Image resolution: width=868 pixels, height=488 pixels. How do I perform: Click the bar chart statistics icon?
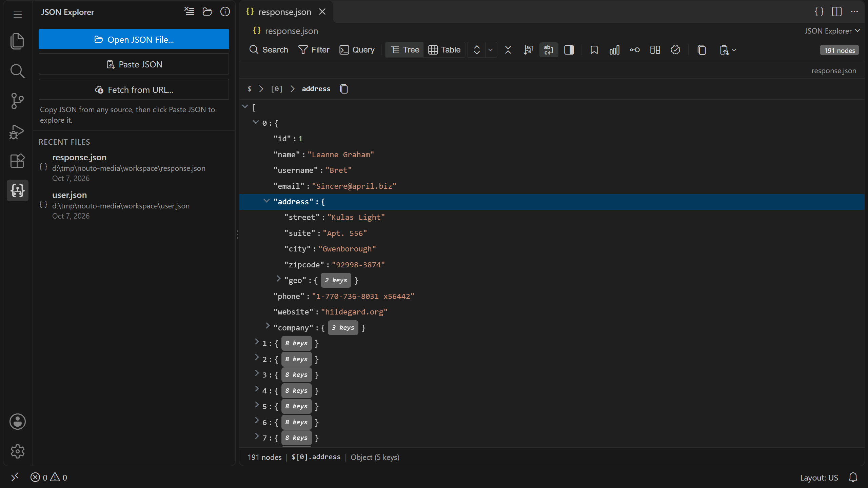614,50
